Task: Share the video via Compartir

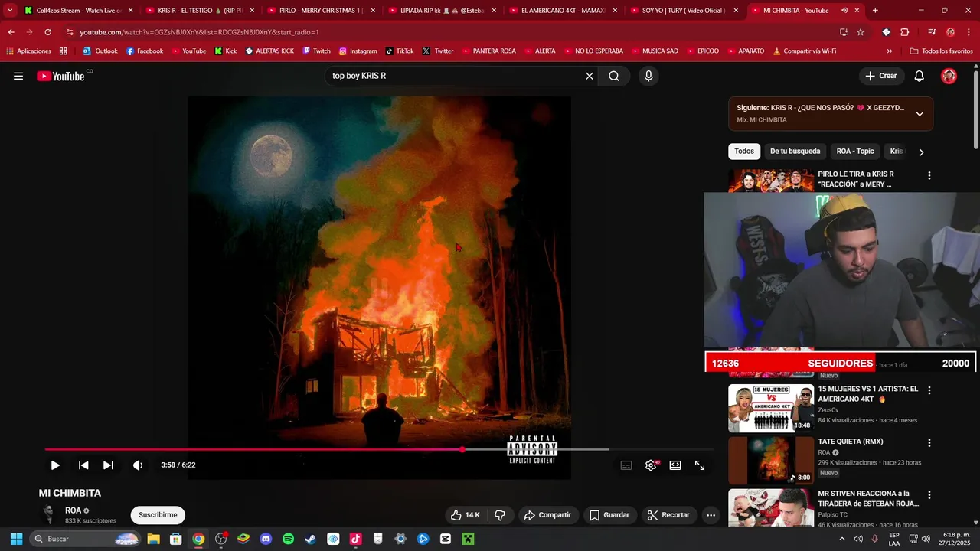Action: (x=547, y=515)
